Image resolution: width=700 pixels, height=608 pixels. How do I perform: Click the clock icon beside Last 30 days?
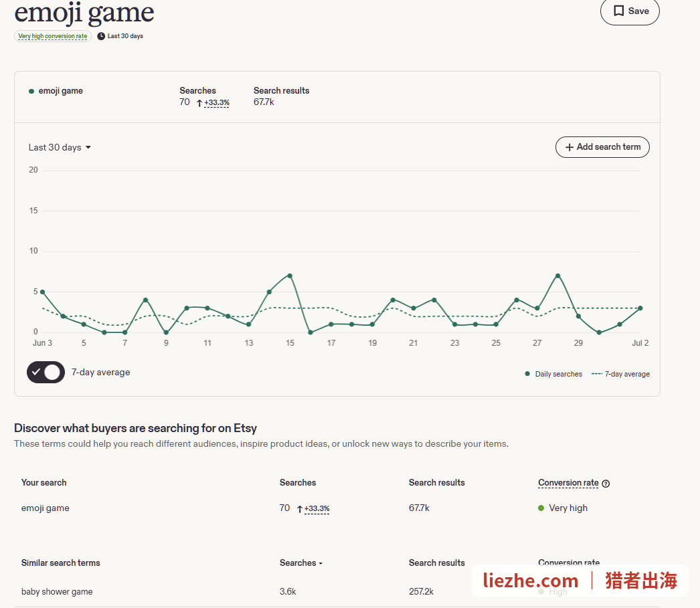tap(101, 36)
